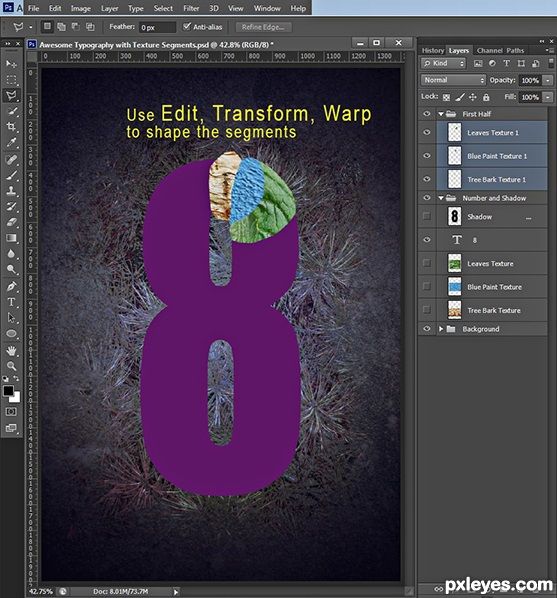Open the Normal blend mode dropdown
Image resolution: width=557 pixels, height=598 pixels.
pos(453,80)
